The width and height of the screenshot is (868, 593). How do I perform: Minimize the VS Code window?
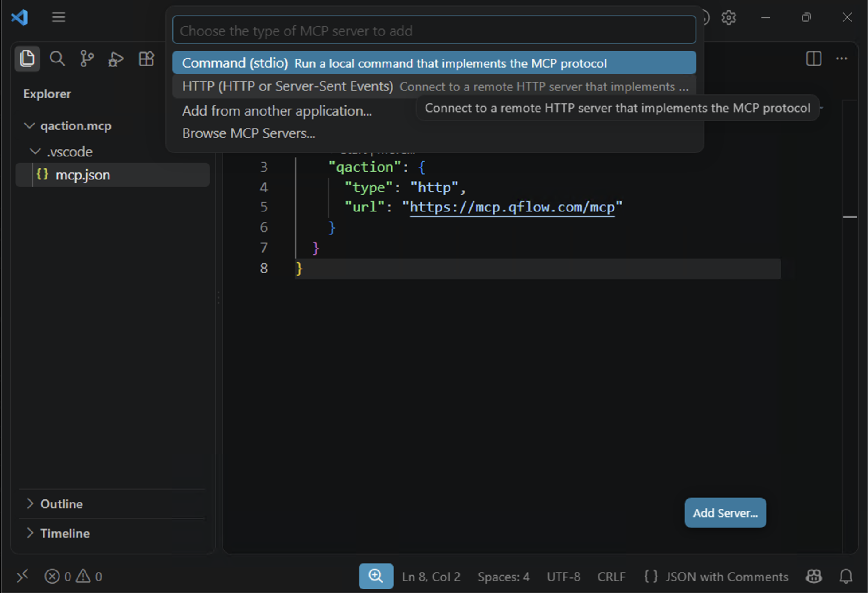pos(765,17)
